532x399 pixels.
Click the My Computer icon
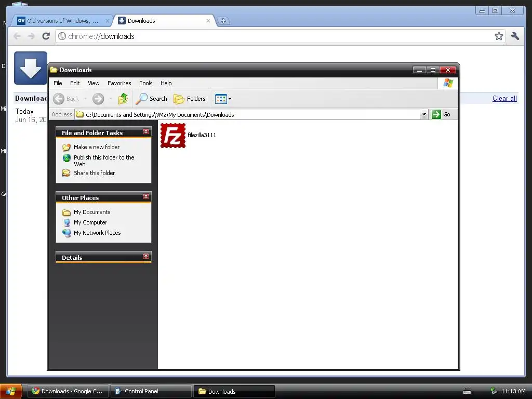[66, 223]
